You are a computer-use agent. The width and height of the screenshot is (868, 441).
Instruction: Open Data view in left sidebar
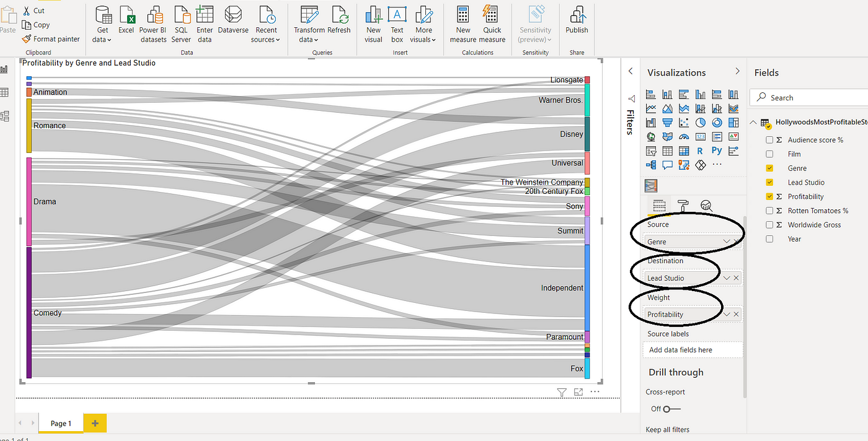tap(4, 92)
